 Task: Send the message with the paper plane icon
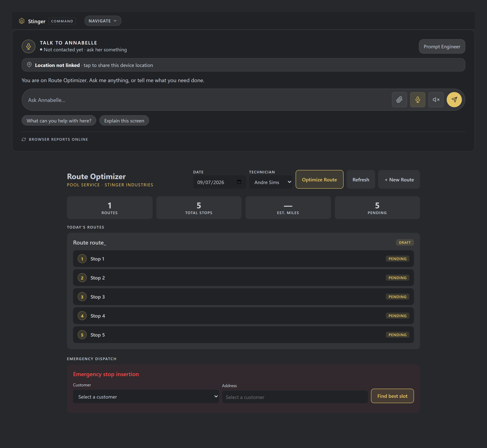(454, 100)
